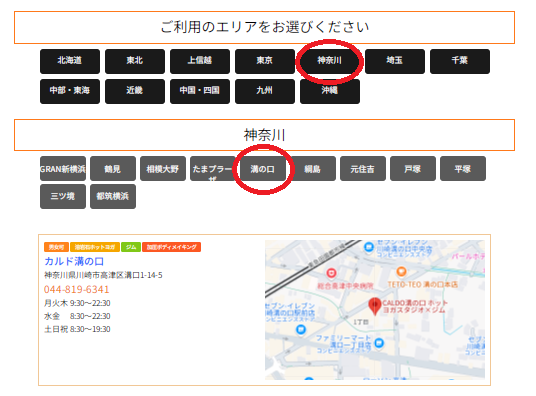Image resolution: width=536 pixels, height=396 pixels.
Task: Select the 相模大野 studio button
Action: click(163, 169)
